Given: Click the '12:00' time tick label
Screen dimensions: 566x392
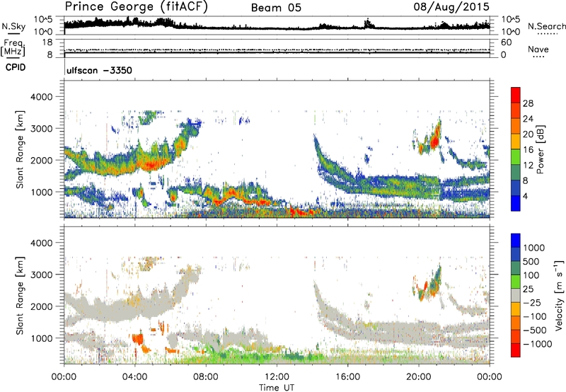Looking at the screenshot, I should (x=277, y=377).
